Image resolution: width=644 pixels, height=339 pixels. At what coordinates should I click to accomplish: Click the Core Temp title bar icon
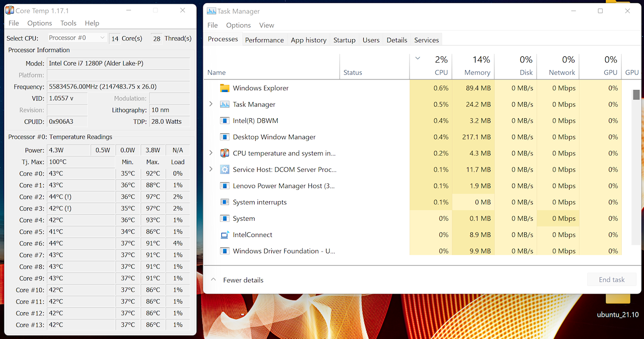click(10, 11)
